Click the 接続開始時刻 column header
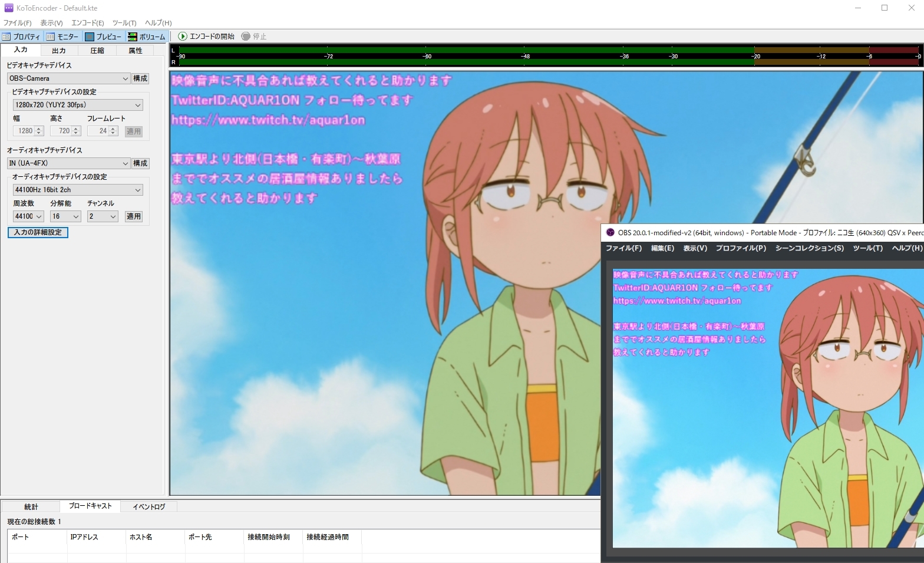The width and height of the screenshot is (924, 563). tap(273, 537)
